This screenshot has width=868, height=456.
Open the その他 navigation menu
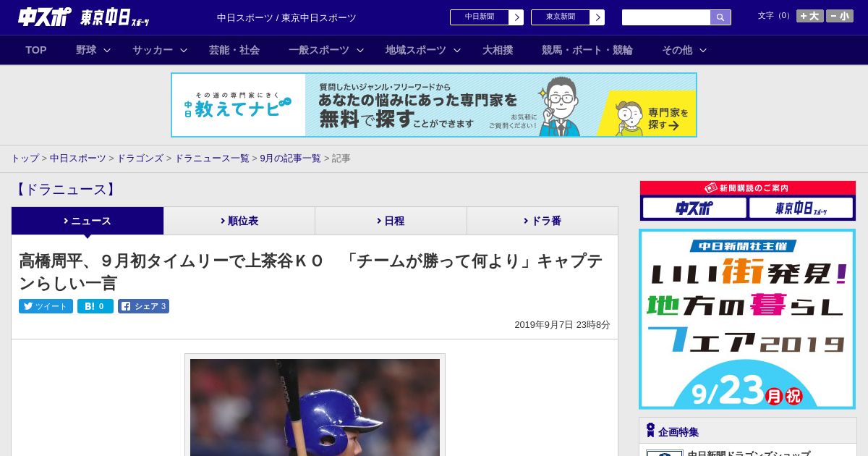coord(677,50)
